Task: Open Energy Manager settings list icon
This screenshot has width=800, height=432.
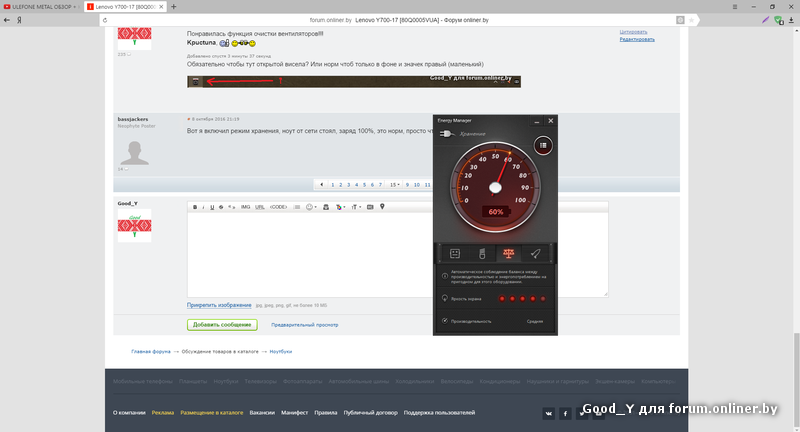Action: pyautogui.click(x=543, y=145)
